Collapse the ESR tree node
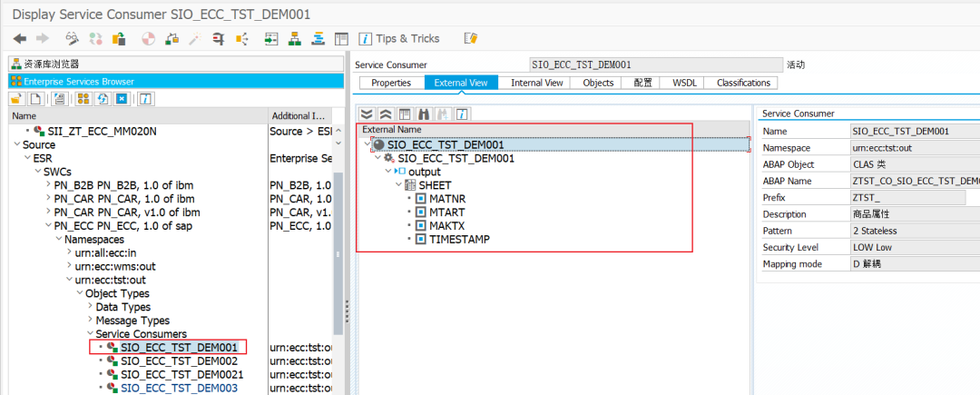 [27, 159]
